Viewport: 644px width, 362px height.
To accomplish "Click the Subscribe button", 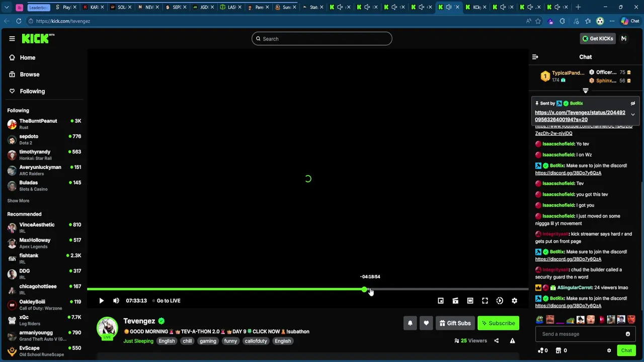I will tap(498, 323).
